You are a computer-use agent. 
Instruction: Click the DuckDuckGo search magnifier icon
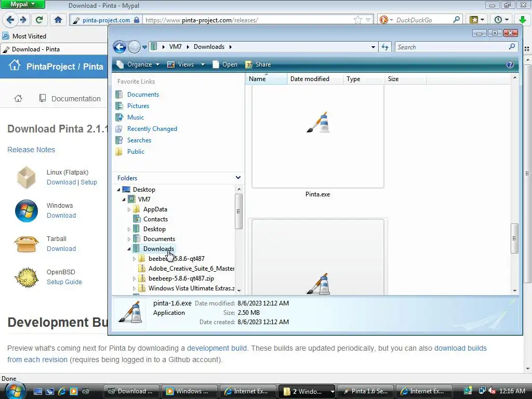(x=456, y=20)
